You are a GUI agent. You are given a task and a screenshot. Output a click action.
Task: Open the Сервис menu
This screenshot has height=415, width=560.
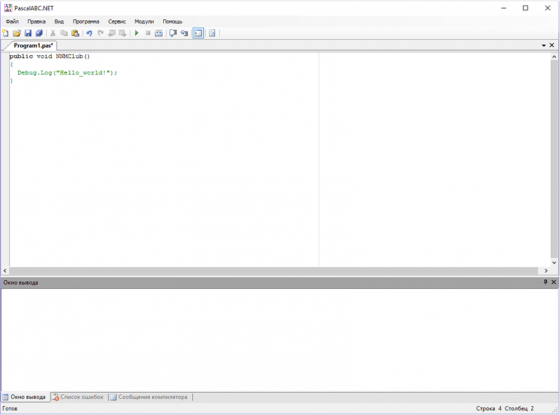tap(117, 21)
